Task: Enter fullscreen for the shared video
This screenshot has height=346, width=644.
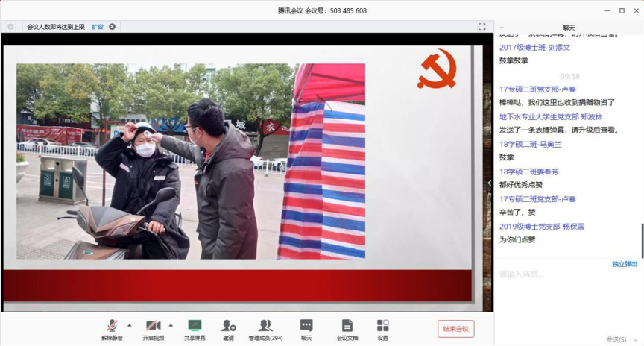Action: [x=482, y=27]
